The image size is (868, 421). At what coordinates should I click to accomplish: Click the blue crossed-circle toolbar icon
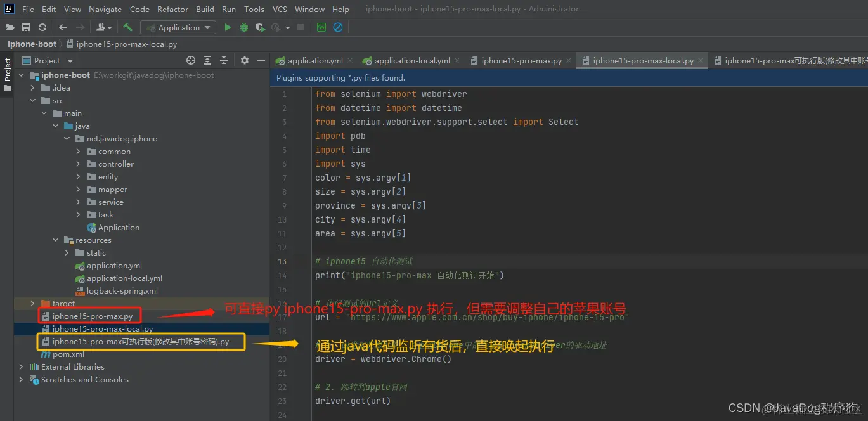pos(338,27)
